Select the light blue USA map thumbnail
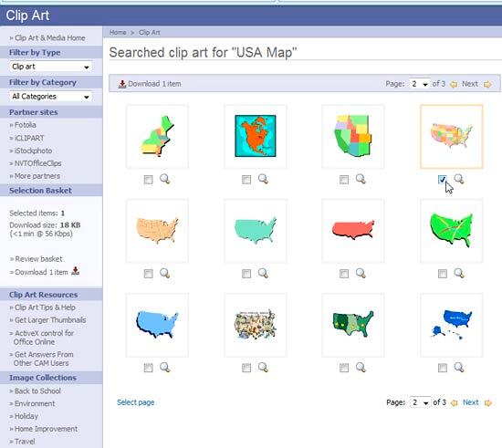Image resolution: width=502 pixels, height=448 pixels. point(157,325)
